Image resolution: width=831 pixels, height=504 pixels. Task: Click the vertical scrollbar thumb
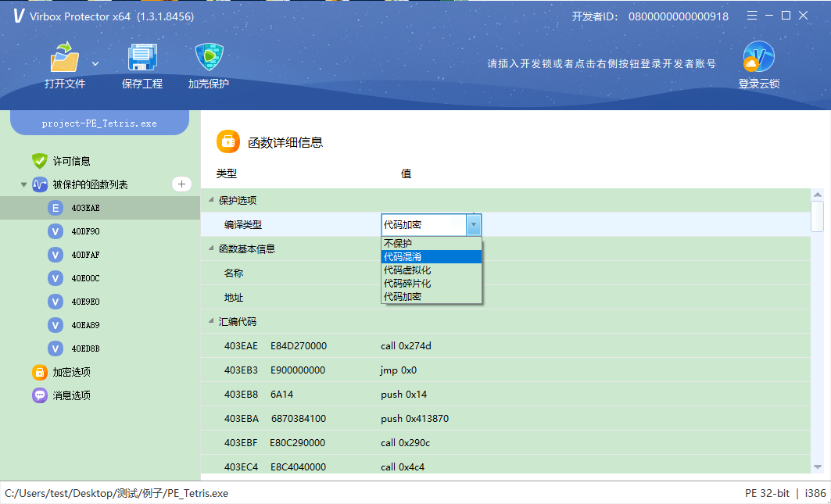(818, 216)
